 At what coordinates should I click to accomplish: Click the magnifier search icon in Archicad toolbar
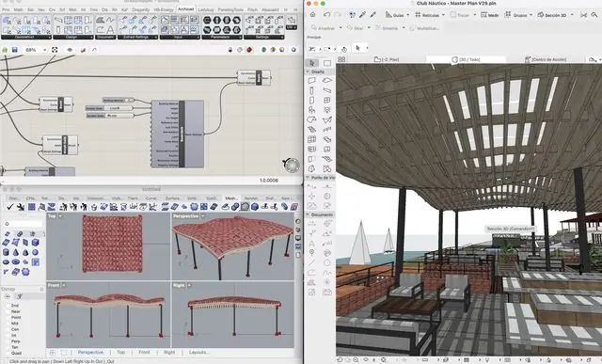(x=594, y=15)
